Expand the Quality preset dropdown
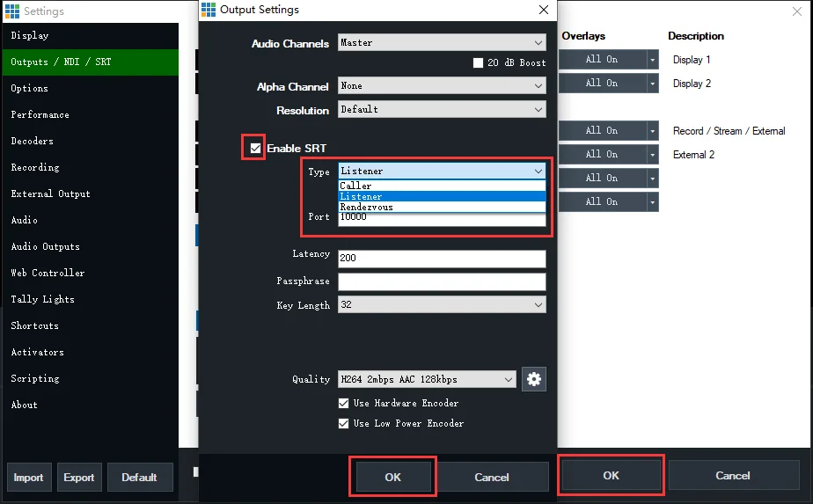The width and height of the screenshot is (813, 504). [427, 379]
